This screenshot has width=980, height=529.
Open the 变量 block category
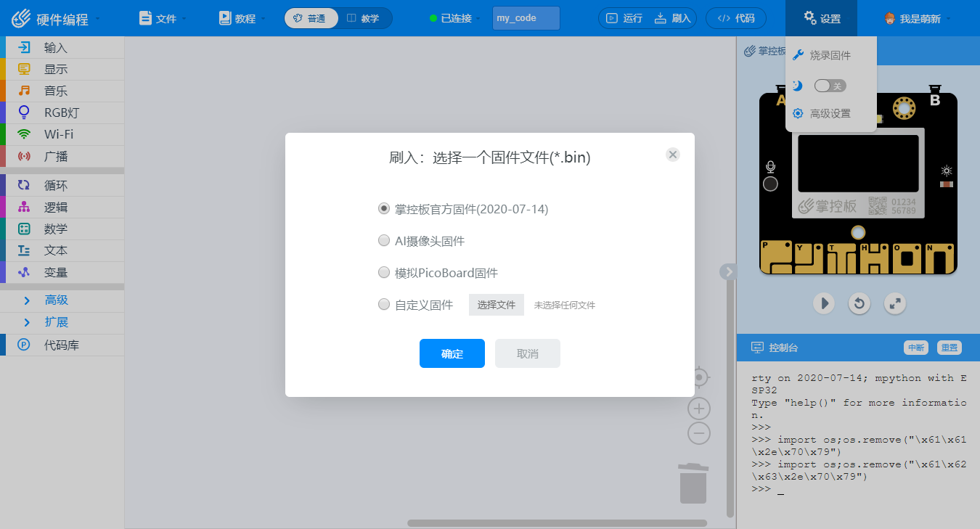pos(62,272)
